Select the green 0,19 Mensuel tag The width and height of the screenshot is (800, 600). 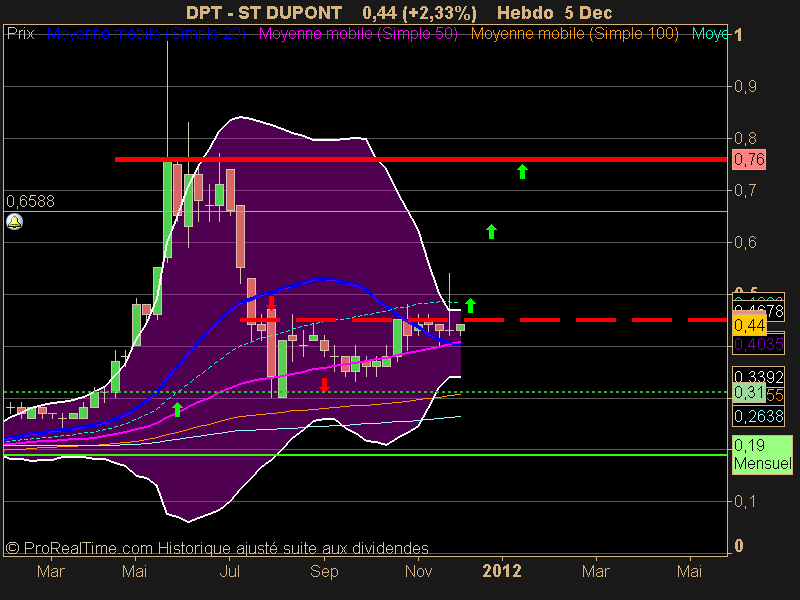[x=762, y=455]
